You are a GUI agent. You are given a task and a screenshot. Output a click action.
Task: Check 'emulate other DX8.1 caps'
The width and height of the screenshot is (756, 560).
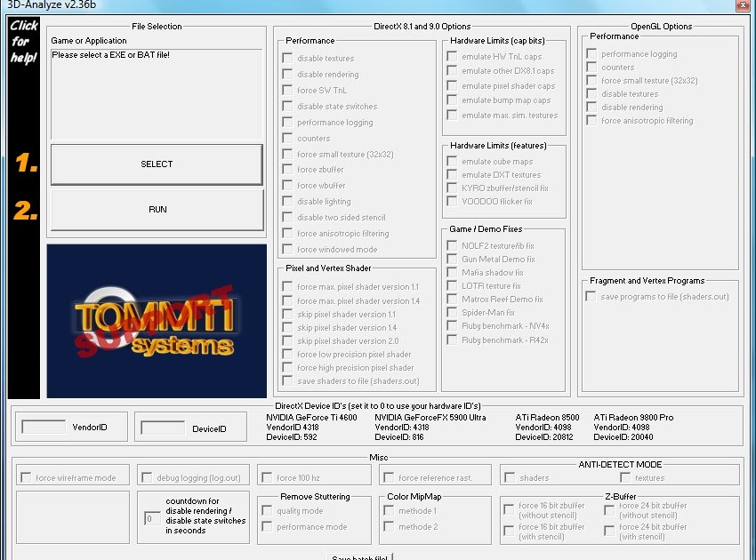[x=452, y=70]
